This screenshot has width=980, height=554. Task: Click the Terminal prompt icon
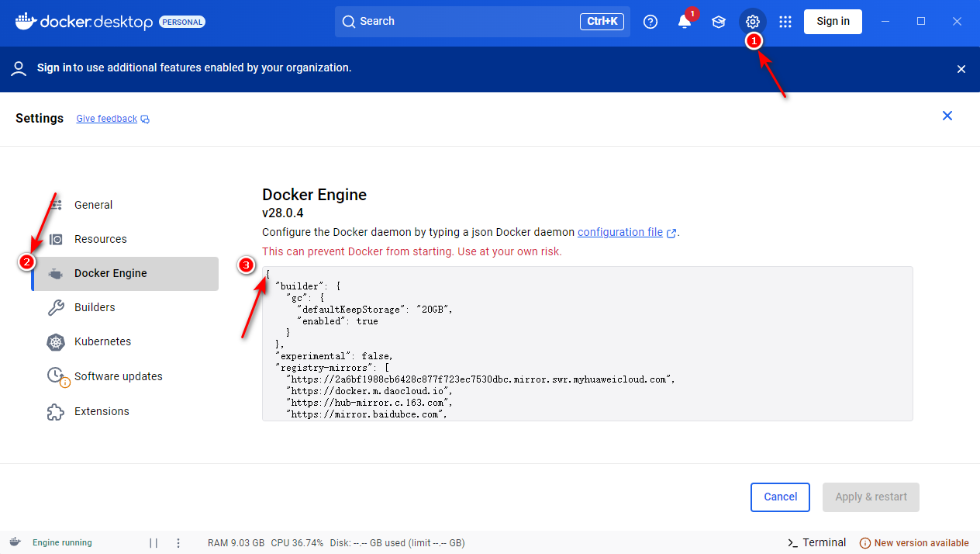pos(792,543)
